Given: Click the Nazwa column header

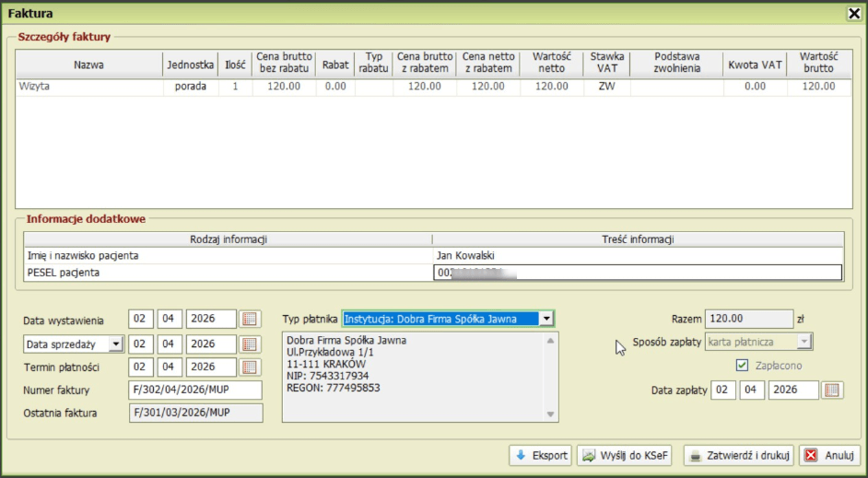Looking at the screenshot, I should coord(88,65).
